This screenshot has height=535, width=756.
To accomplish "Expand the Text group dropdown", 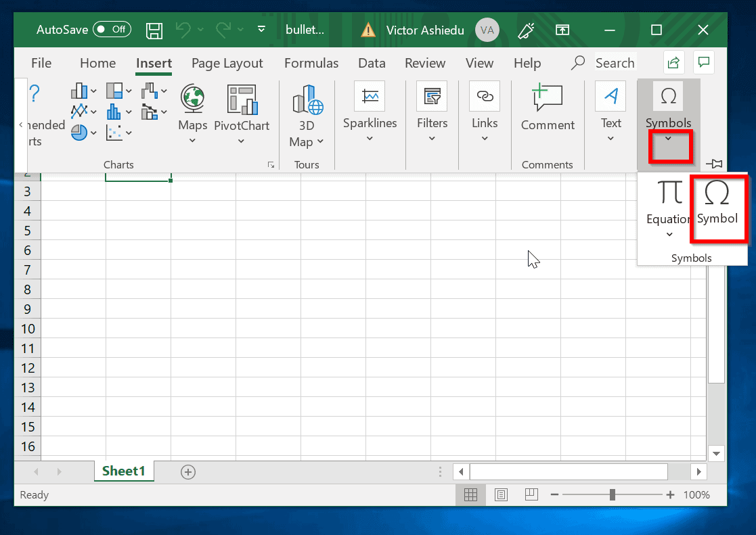I will (610, 139).
